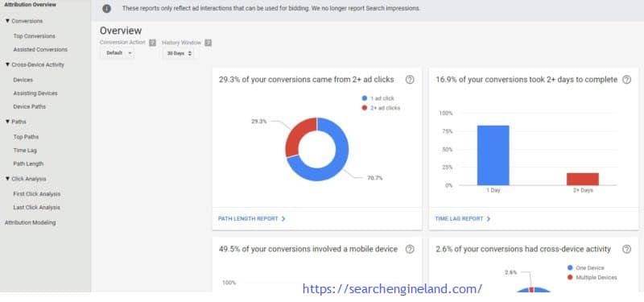Click help icon on cross-device activity card

click(626, 249)
